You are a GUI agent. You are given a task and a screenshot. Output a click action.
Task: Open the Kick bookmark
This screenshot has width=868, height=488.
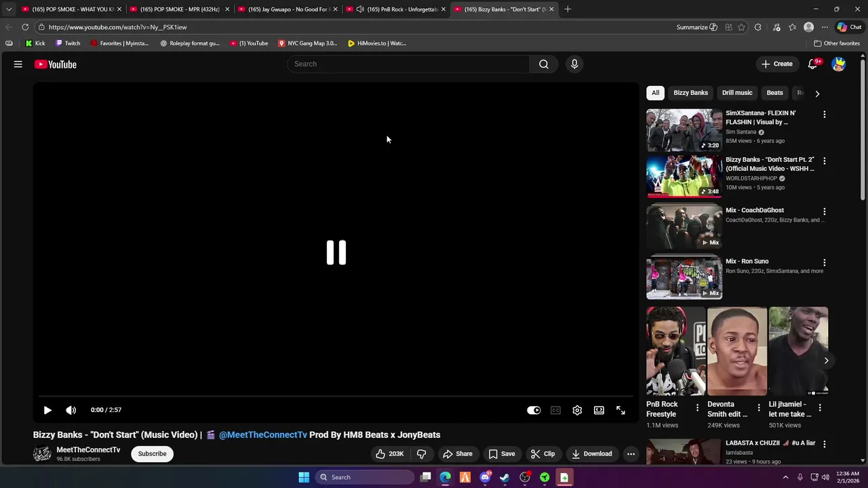tap(35, 43)
